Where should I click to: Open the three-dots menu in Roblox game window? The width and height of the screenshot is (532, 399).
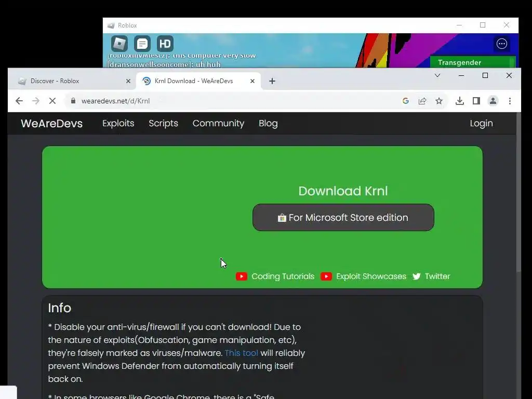tap(502, 44)
